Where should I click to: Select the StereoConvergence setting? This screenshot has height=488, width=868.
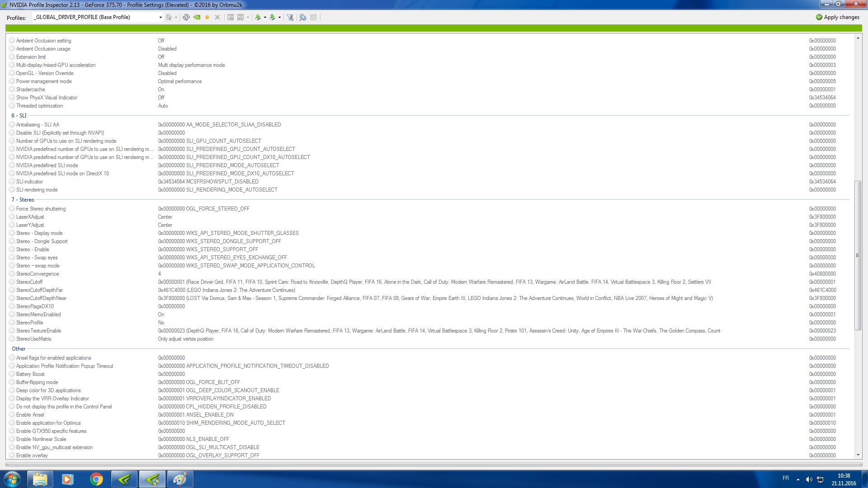429,274
